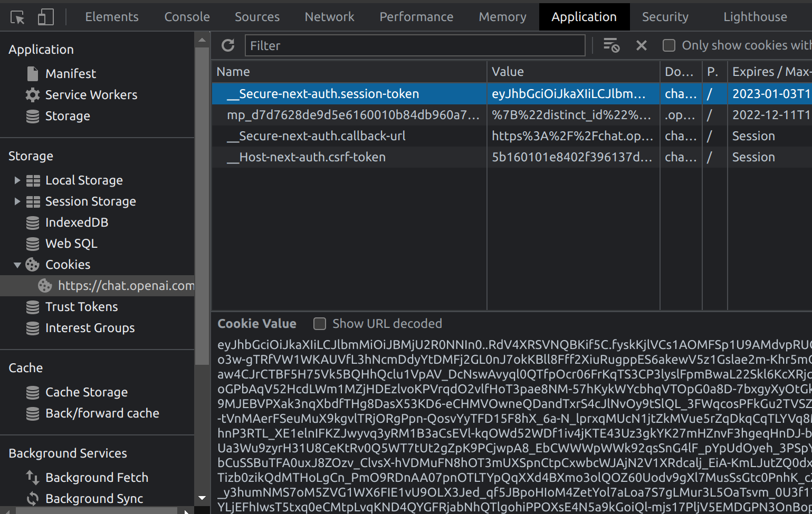Open Service Workers in sidebar
The width and height of the screenshot is (812, 514).
pyautogui.click(x=91, y=95)
